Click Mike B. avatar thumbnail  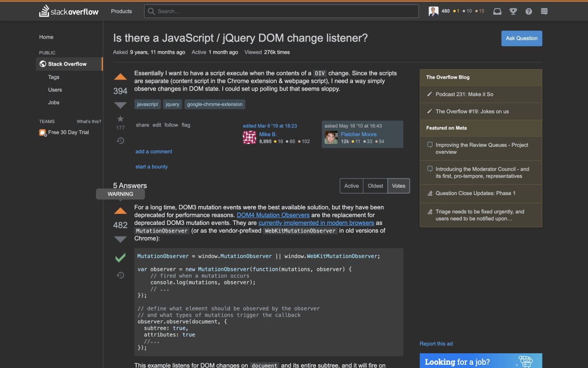pos(249,138)
